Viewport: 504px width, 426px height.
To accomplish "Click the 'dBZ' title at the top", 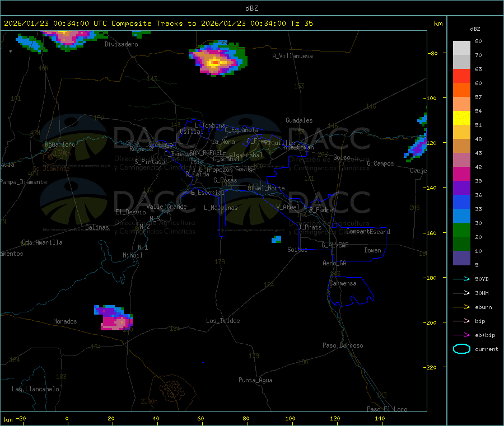I will (x=251, y=8).
